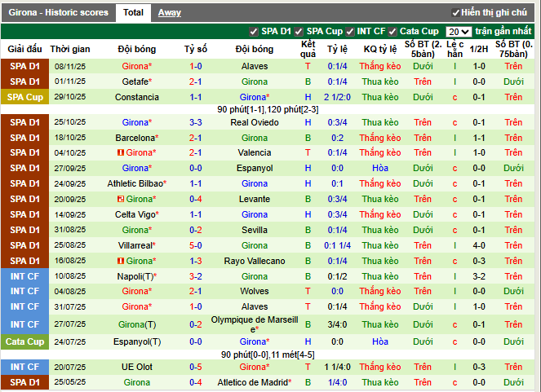Click the Kết quả column header
The width and height of the screenshot is (541, 392).
coord(308,49)
